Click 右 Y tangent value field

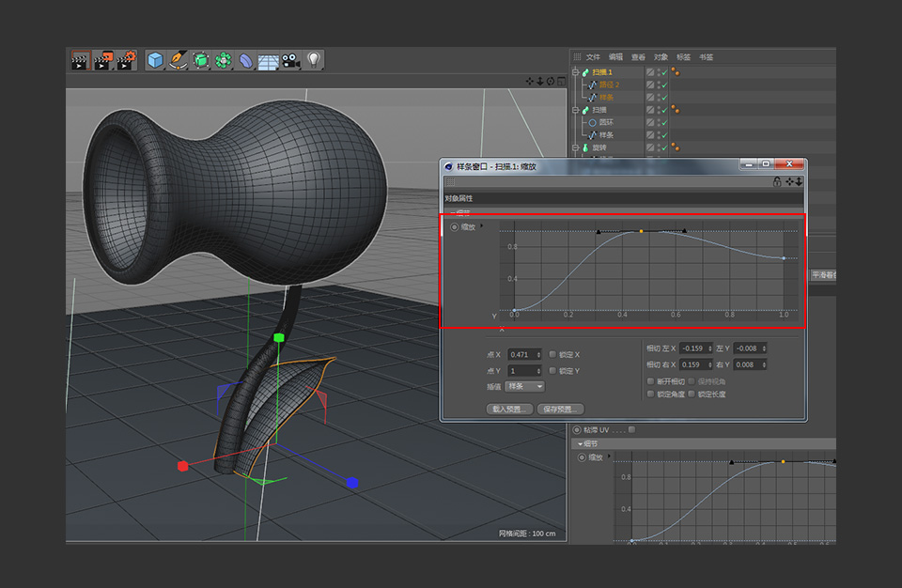point(750,364)
